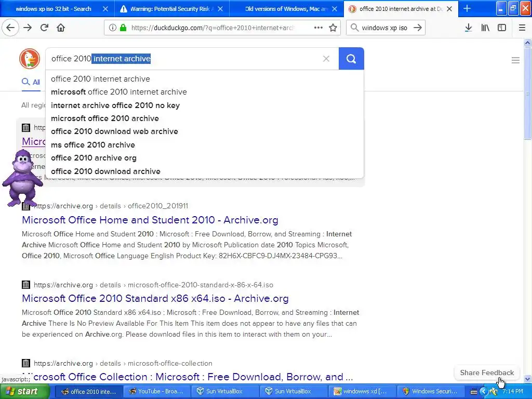Viewport: 532px width, 399px height.
Task: Switch to 'windowws xd' taskbar window
Action: [x=361, y=391]
